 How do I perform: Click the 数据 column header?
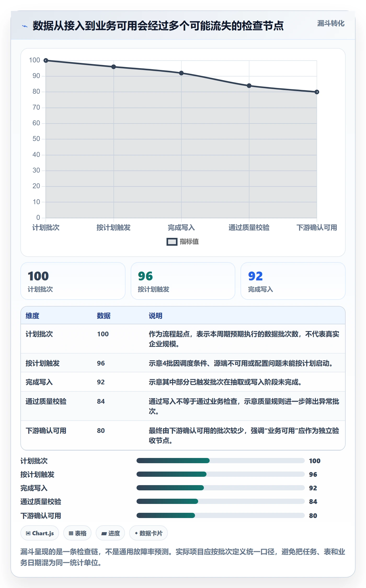[x=104, y=316]
